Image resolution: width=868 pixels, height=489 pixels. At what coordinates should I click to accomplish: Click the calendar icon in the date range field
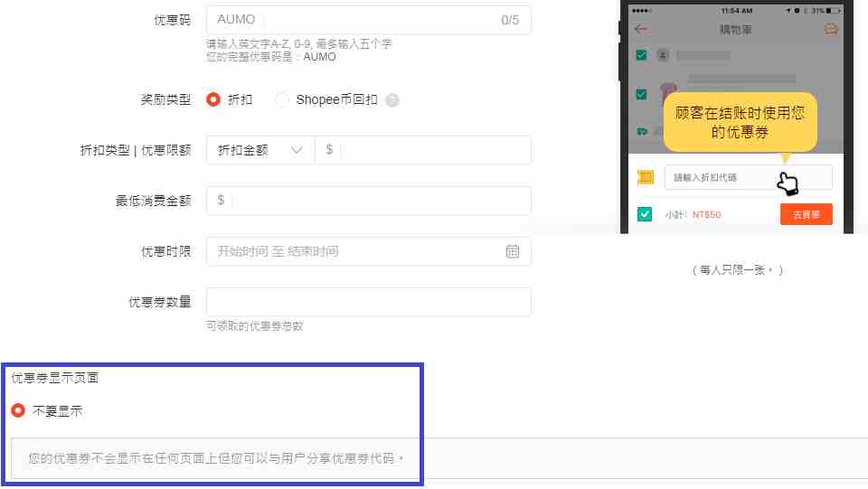pyautogui.click(x=513, y=251)
